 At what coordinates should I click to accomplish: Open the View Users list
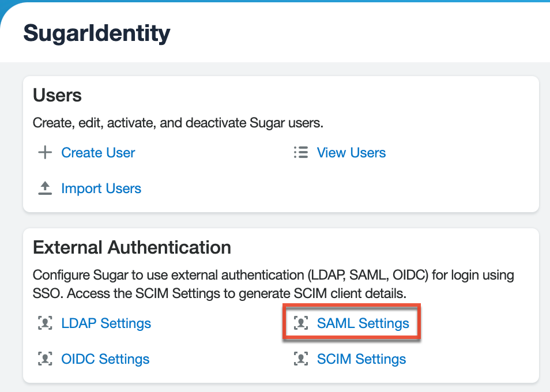coord(351,152)
